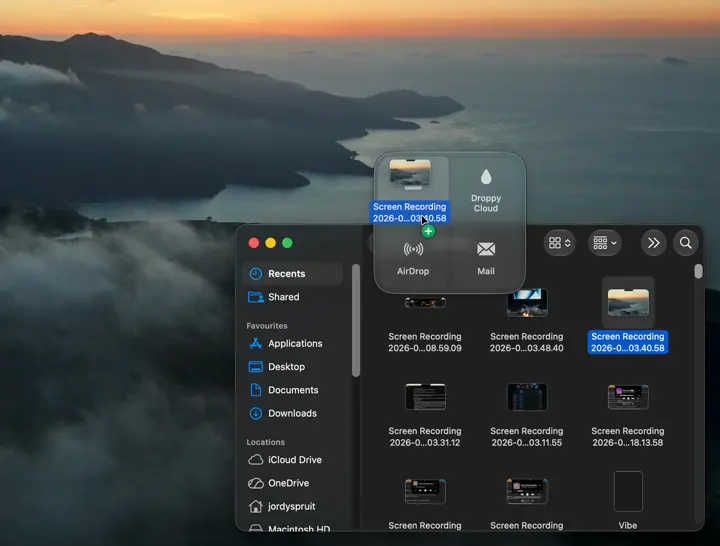Close the Finder window with red button

coord(253,243)
